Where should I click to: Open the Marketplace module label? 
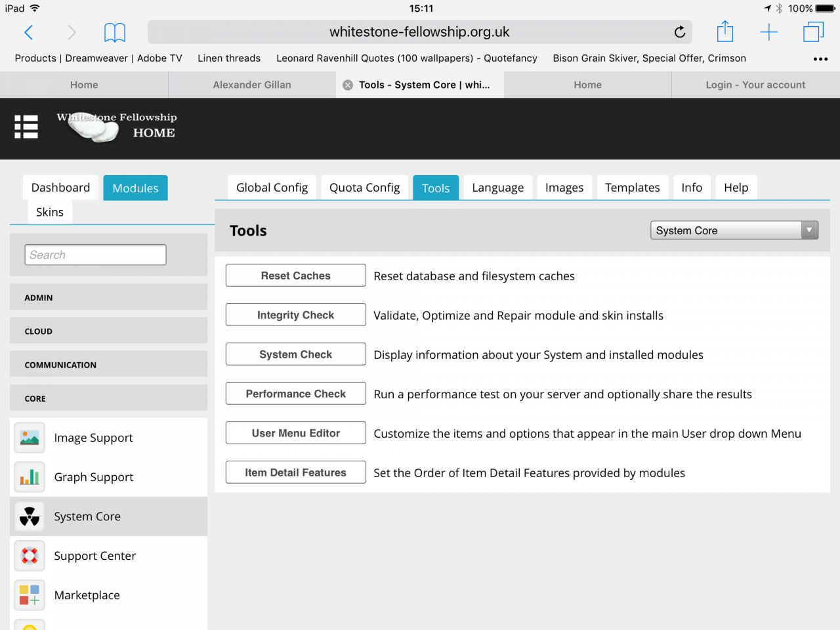click(x=87, y=595)
